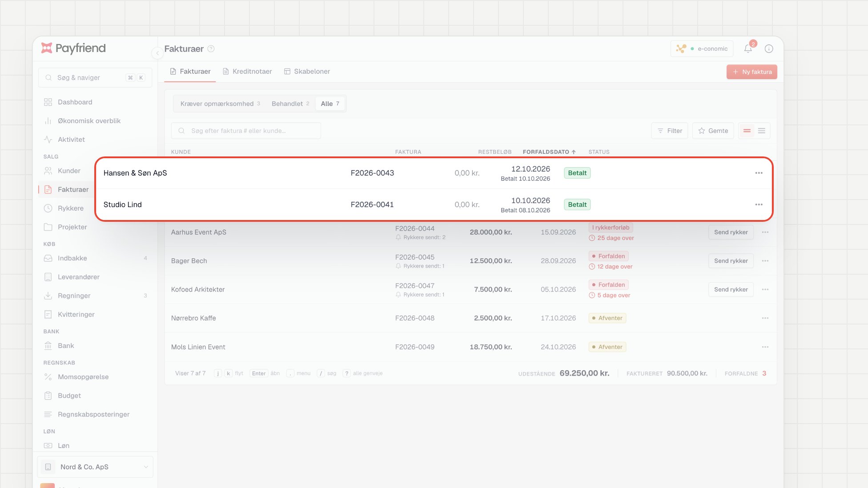
Task: Sort by Forfaldsdato column header
Action: point(549,152)
